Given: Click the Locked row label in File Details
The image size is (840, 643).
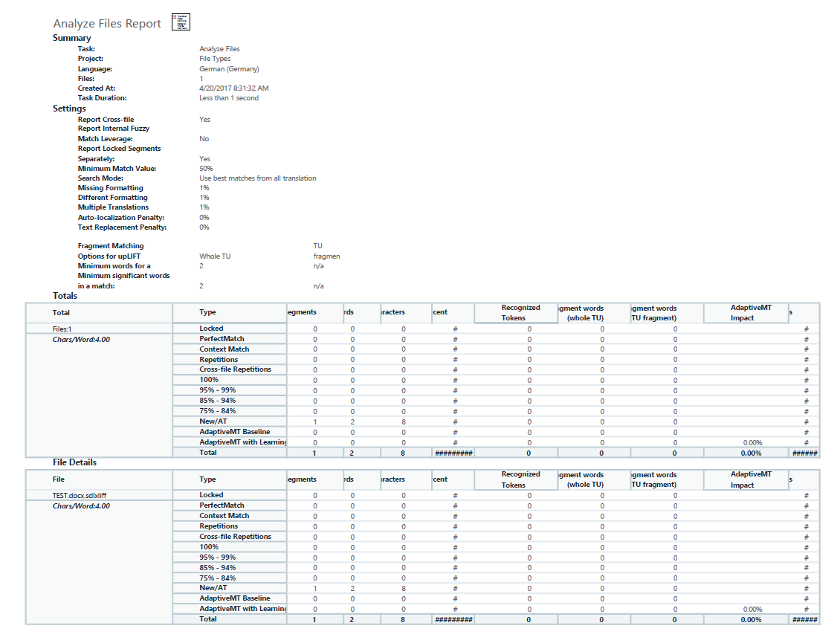Looking at the screenshot, I should click(211, 494).
